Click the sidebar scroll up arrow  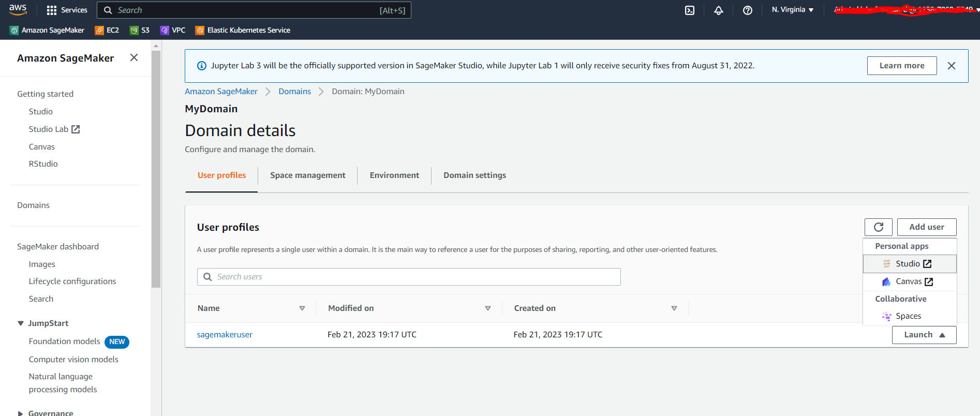[156, 46]
